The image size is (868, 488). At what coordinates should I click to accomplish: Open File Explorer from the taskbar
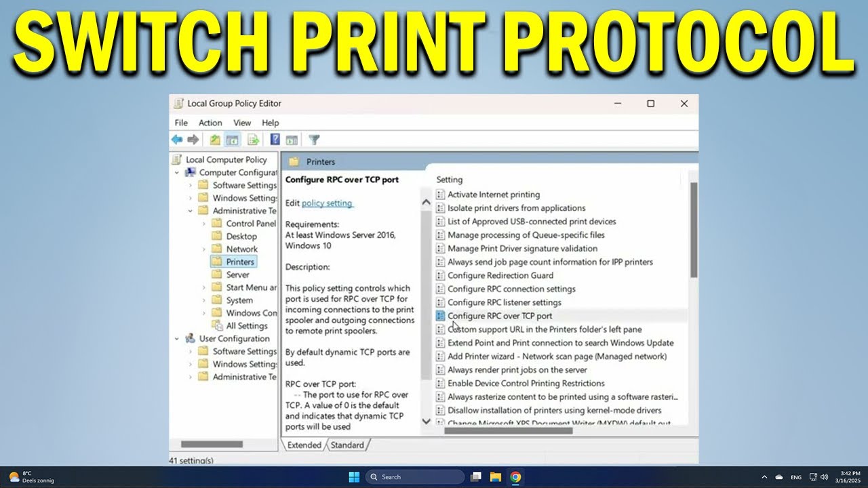pyautogui.click(x=496, y=476)
